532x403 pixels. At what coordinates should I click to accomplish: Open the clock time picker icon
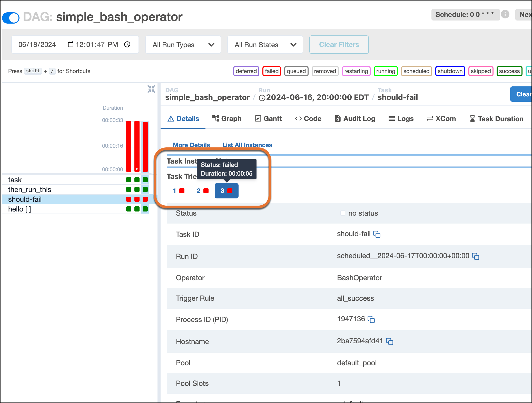127,44
